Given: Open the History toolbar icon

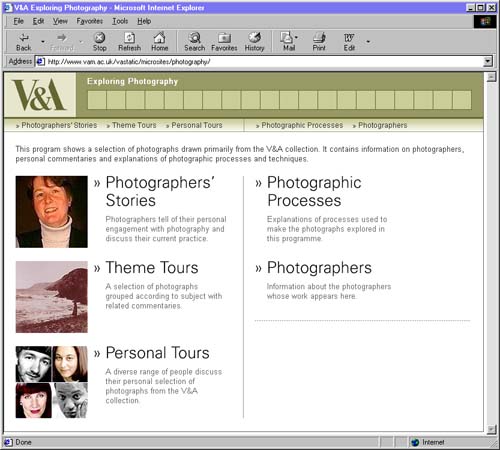Looking at the screenshot, I should (254, 38).
